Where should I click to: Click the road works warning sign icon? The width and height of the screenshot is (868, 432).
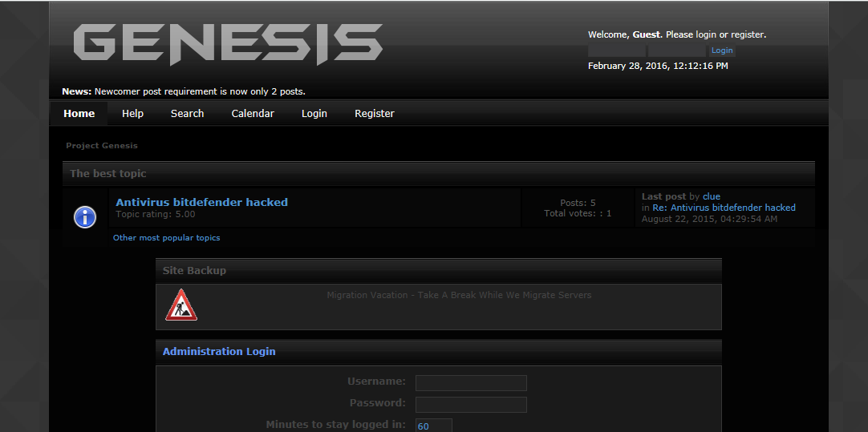click(x=181, y=305)
